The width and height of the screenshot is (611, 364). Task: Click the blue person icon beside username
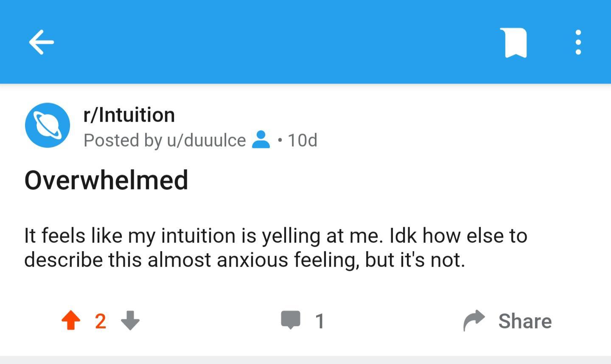261,139
